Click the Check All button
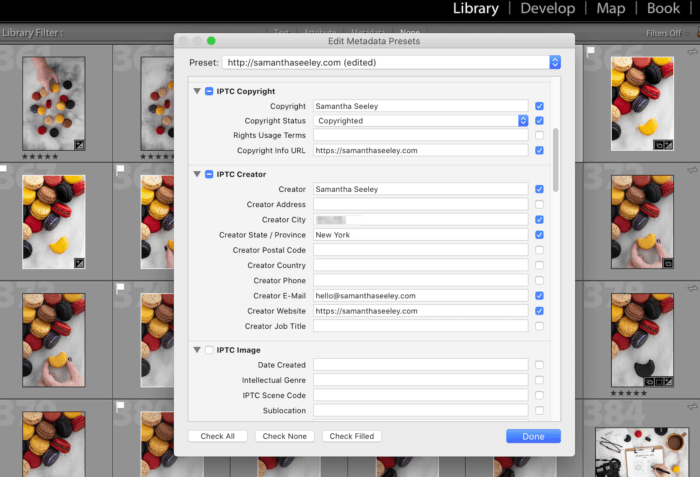Image resolution: width=700 pixels, height=477 pixels. (217, 436)
